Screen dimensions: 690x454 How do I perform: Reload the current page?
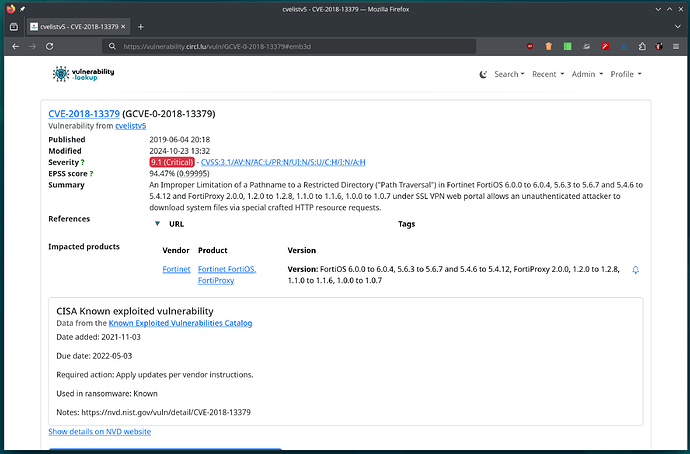(x=49, y=46)
